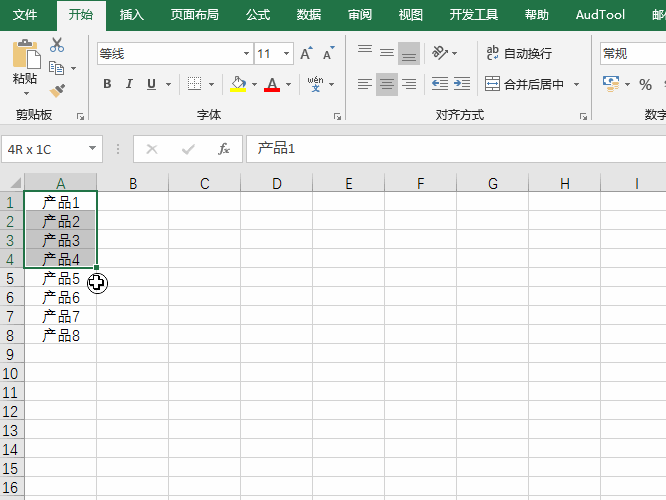Increase indent in alignment group

(x=462, y=84)
